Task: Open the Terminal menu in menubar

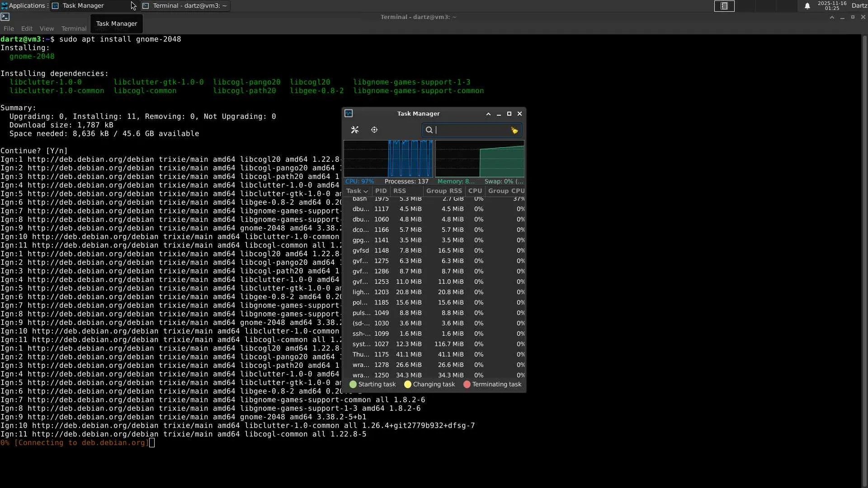Action: click(x=74, y=28)
